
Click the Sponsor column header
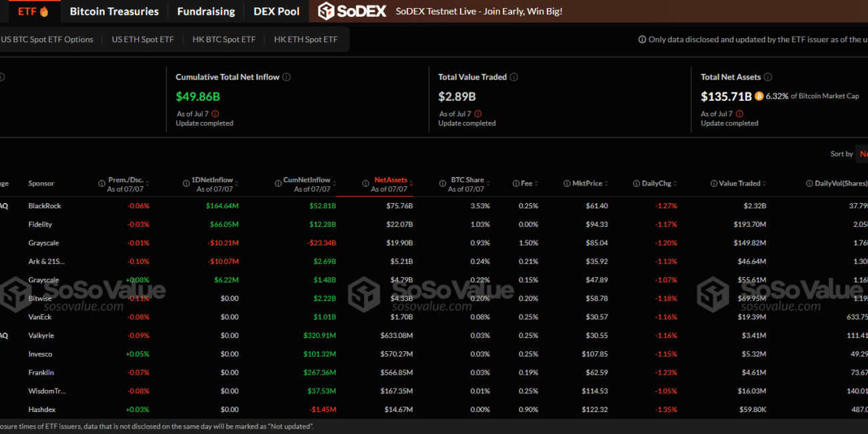point(41,183)
